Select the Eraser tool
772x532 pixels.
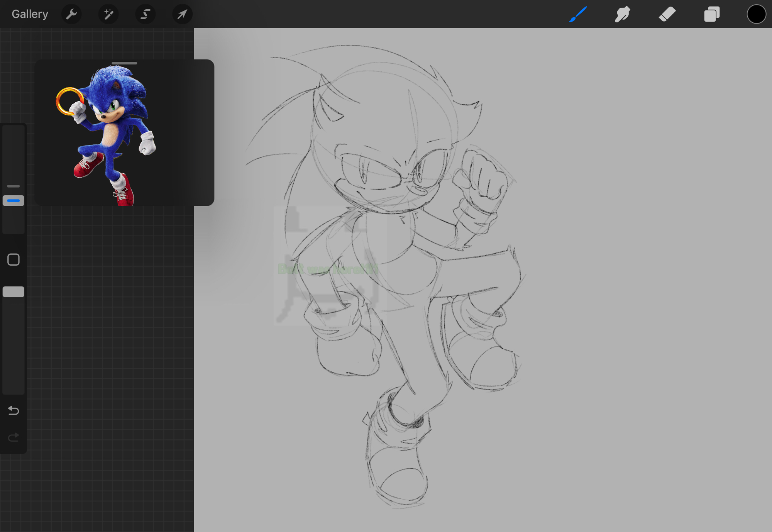[667, 14]
